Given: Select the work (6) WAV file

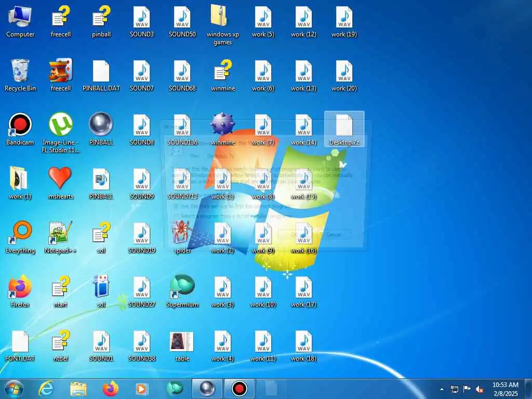Looking at the screenshot, I should (x=263, y=75).
